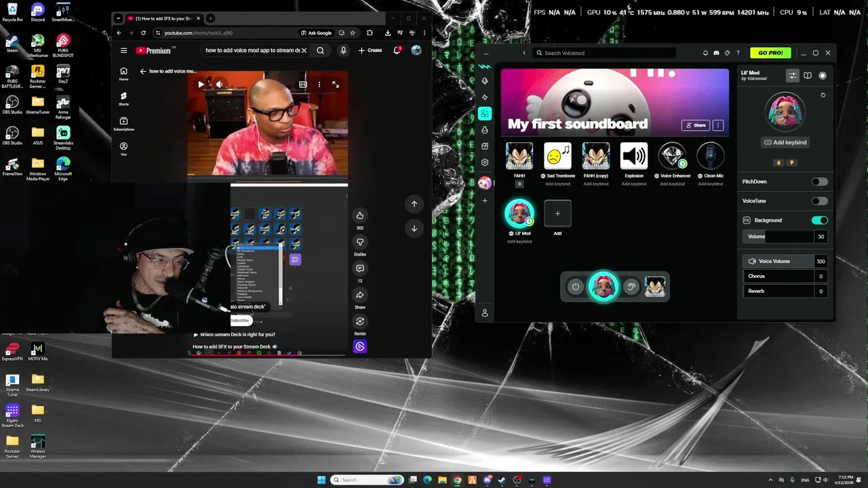Open Windows Start menu

click(321, 480)
